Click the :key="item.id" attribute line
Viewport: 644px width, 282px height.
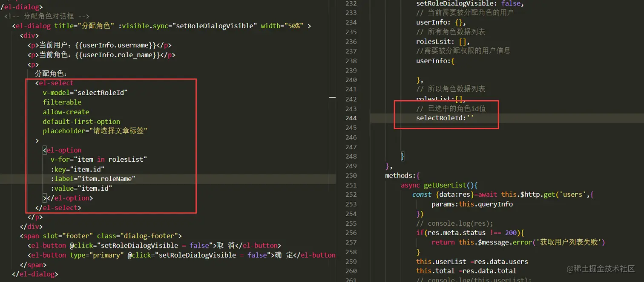pos(78,169)
